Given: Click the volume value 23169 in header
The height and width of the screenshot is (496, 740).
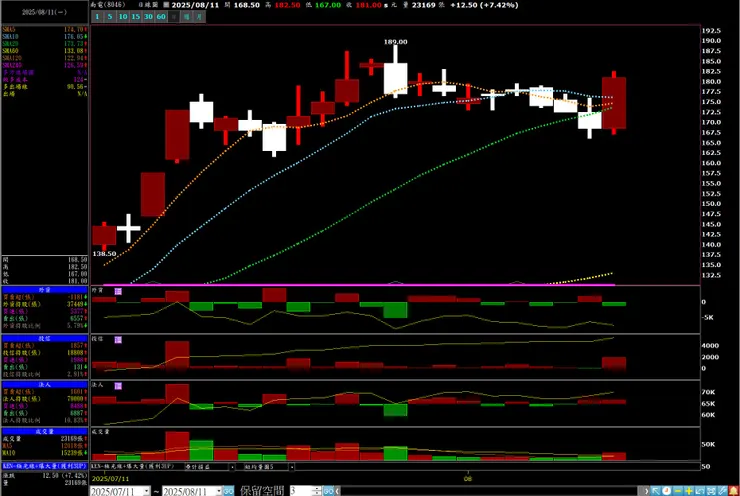Looking at the screenshot, I should click(423, 5).
